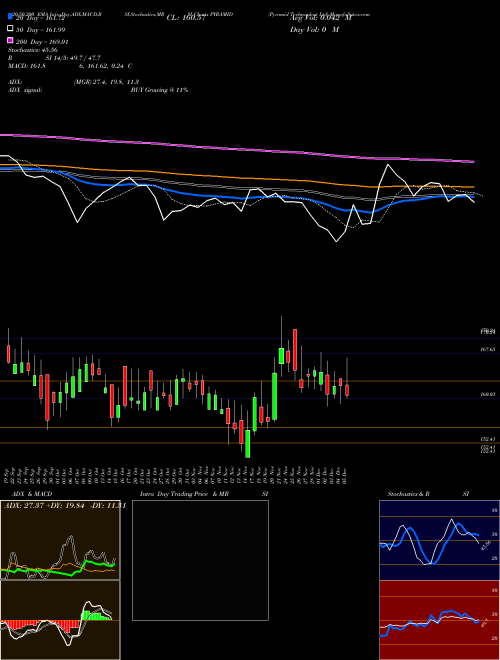Click the orange moving average line

[236, 177]
